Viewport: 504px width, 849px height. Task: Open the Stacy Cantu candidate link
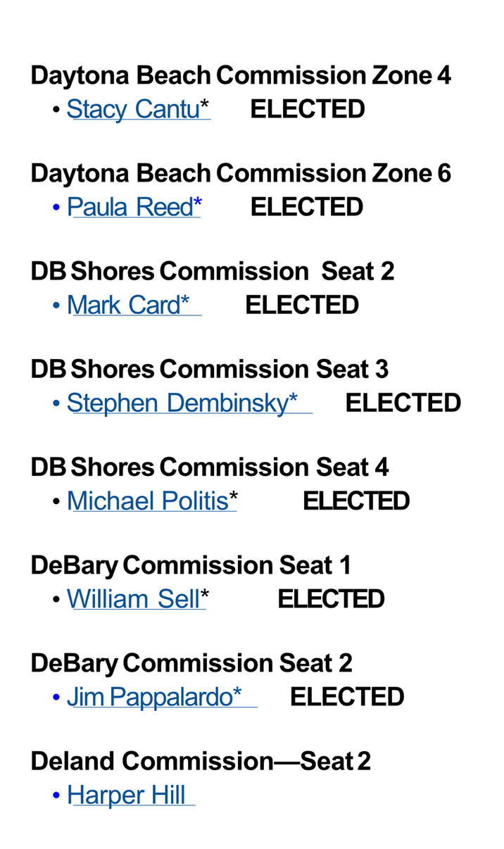pos(133,109)
